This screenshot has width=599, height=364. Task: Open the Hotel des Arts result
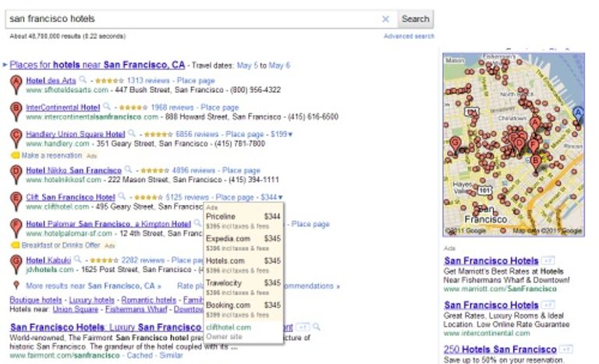point(51,80)
